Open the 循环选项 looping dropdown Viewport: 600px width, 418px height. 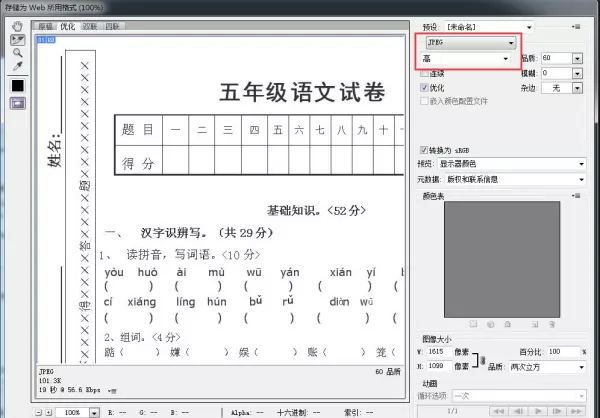519,396
